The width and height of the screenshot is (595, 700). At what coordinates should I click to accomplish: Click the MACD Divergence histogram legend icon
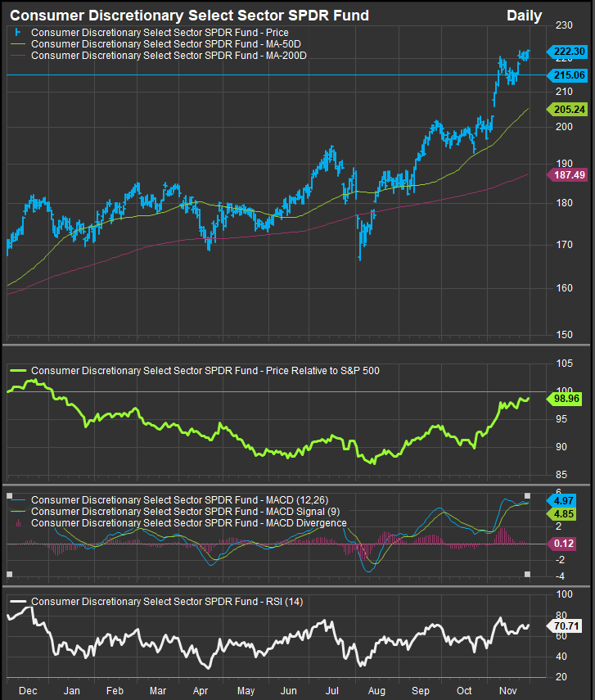tap(18, 523)
